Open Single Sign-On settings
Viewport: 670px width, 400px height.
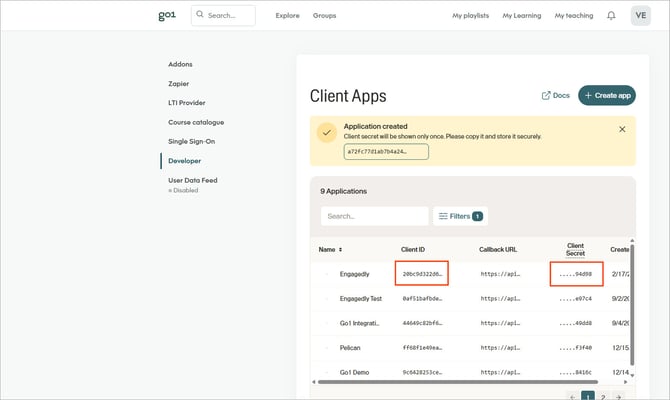pos(190,141)
